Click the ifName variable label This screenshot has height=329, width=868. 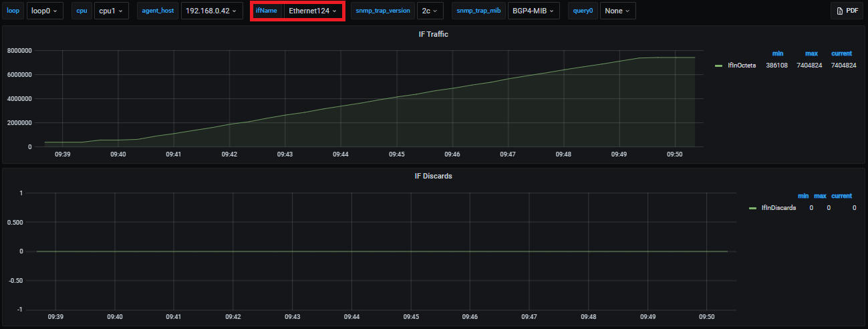[266, 11]
